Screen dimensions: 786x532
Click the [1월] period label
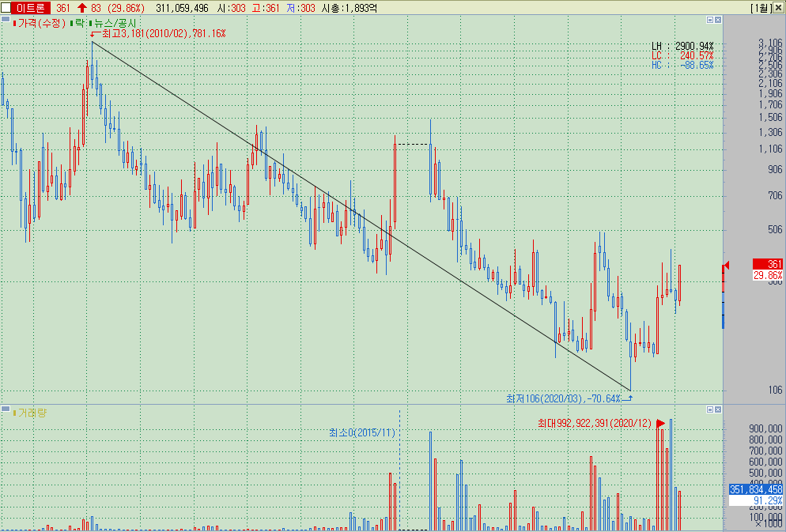[761, 8]
